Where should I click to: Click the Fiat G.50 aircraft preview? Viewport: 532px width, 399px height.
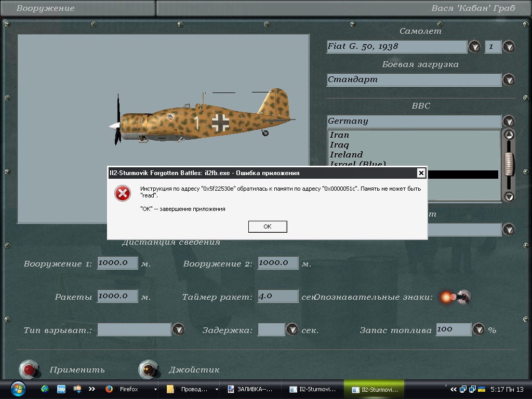[x=202, y=117]
